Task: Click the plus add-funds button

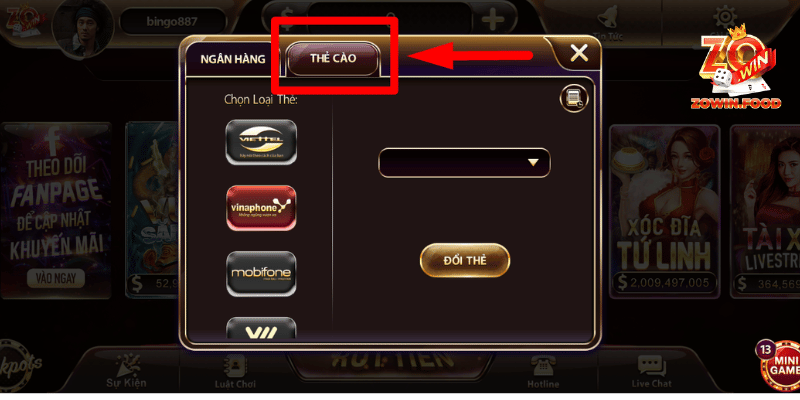Action: tap(492, 20)
